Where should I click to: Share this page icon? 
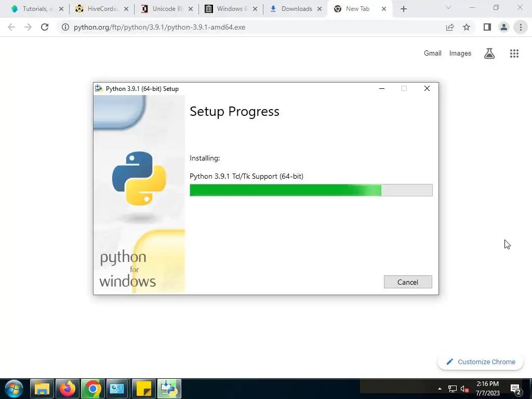point(450,27)
